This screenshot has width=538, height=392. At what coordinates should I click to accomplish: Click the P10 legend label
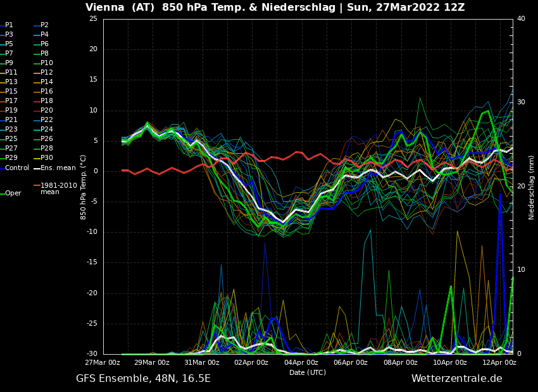click(x=46, y=63)
